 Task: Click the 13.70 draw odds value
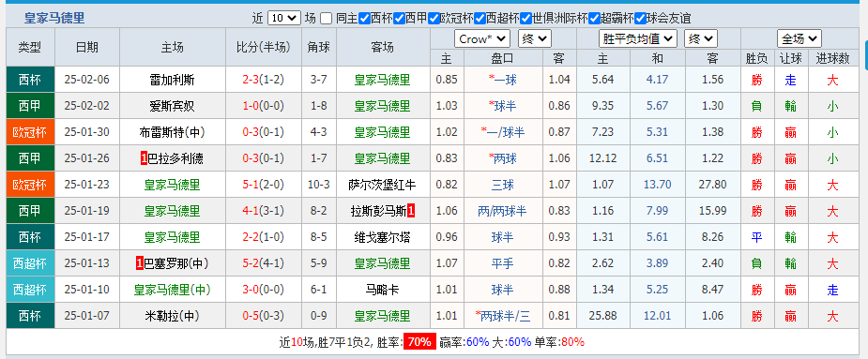(658, 185)
